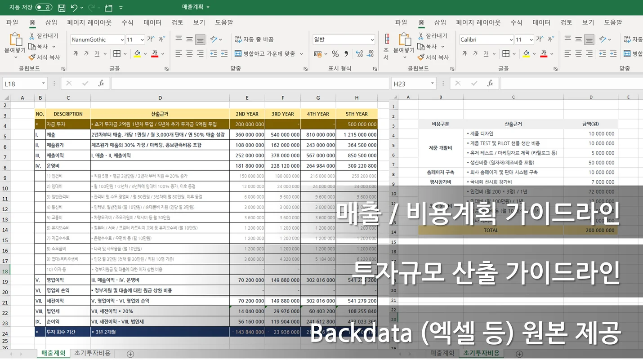This screenshot has height=364, width=643.
Task: Click fx insert function beside H23
Action: pyautogui.click(x=490, y=84)
